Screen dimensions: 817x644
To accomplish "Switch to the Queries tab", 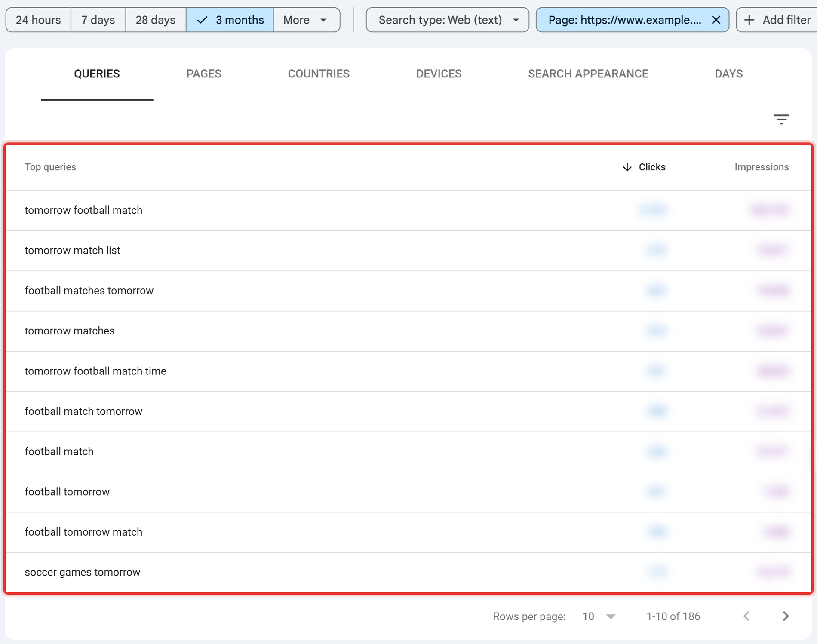I will point(97,74).
